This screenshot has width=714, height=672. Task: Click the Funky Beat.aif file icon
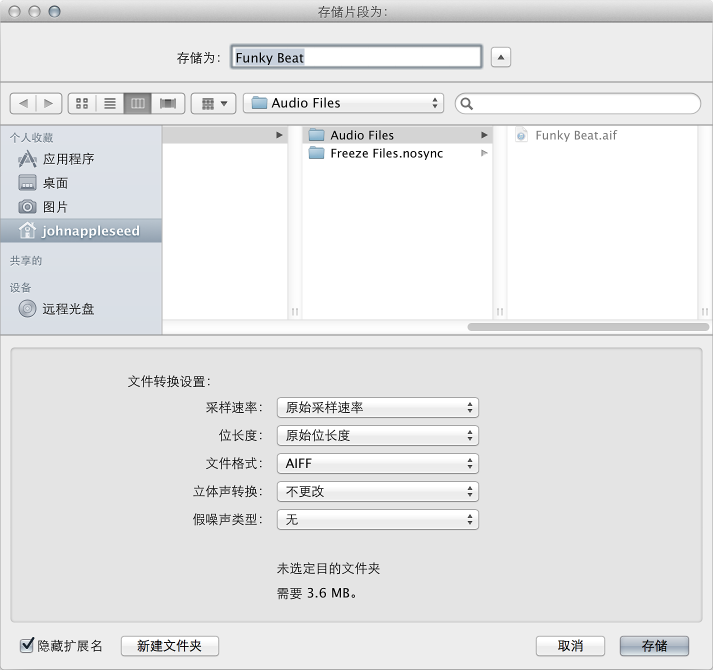[x=521, y=135]
